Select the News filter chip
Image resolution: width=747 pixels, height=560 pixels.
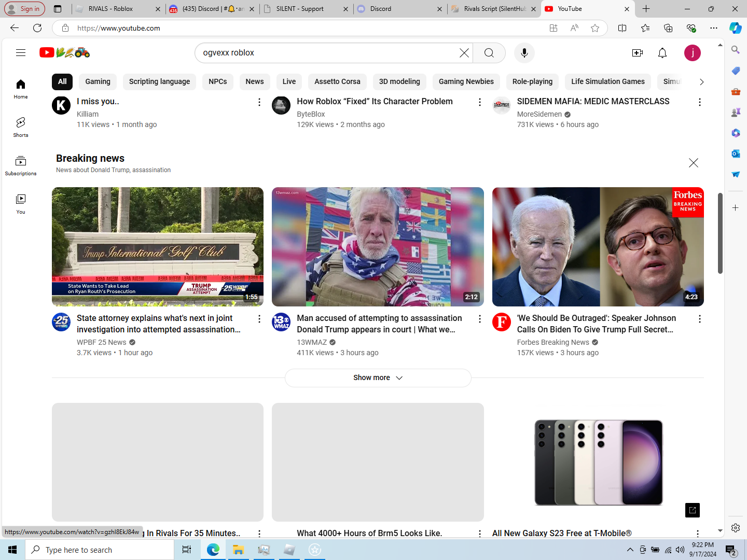tap(255, 81)
